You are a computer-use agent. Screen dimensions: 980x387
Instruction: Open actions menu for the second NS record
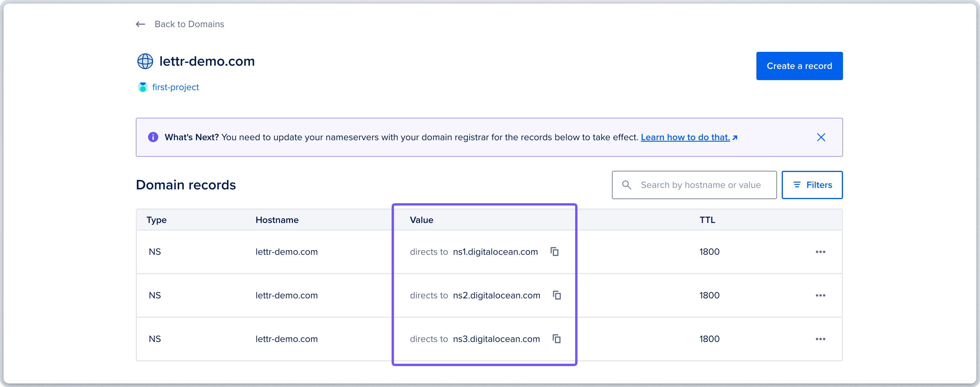821,295
